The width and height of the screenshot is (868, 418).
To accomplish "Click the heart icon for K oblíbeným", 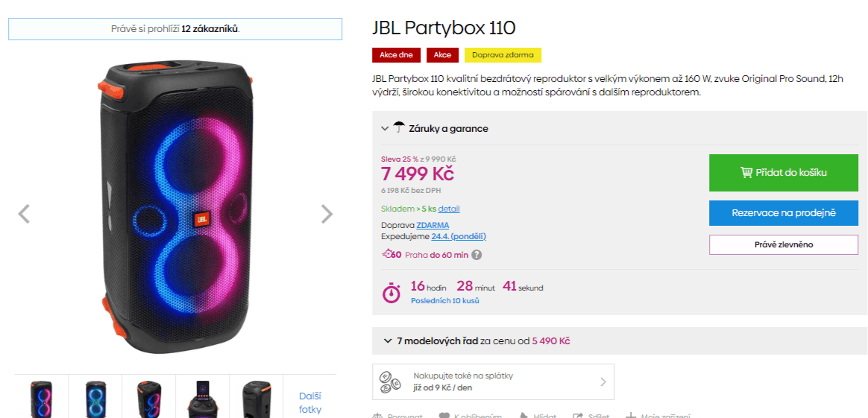I will 444,415.
